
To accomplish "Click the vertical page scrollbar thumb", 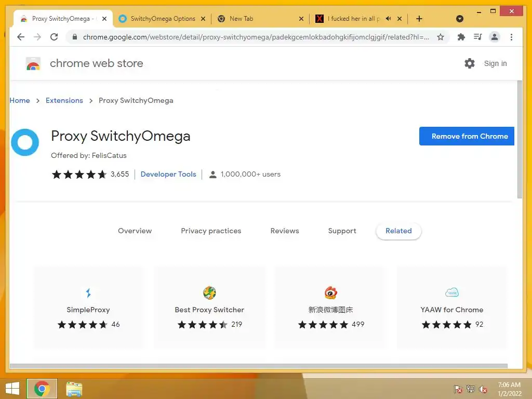I will click(x=520, y=139).
